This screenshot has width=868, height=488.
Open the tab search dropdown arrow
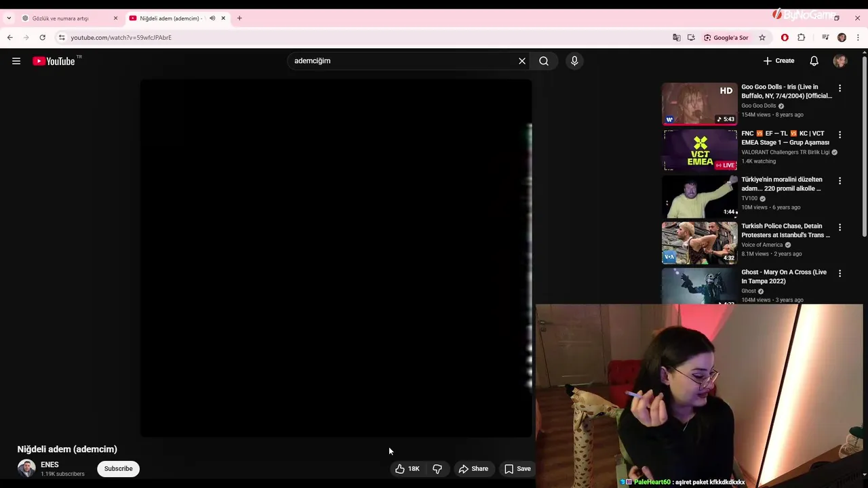pos(9,18)
